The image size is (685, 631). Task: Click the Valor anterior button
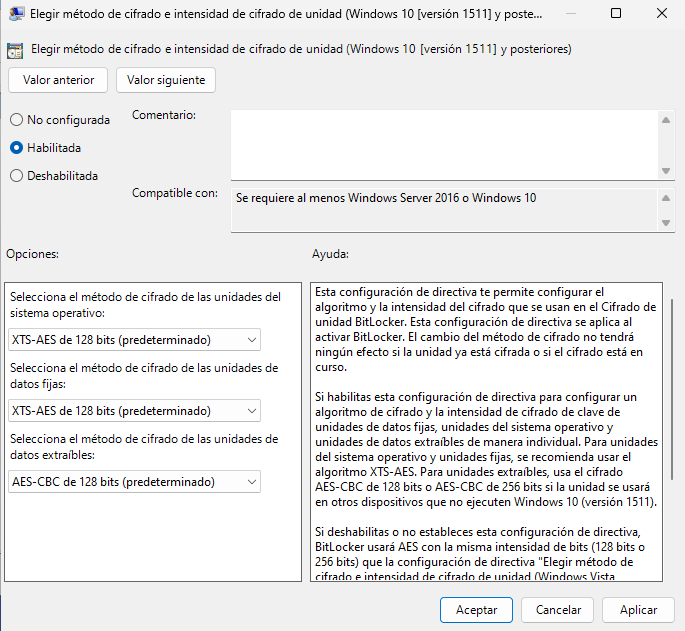pos(58,80)
